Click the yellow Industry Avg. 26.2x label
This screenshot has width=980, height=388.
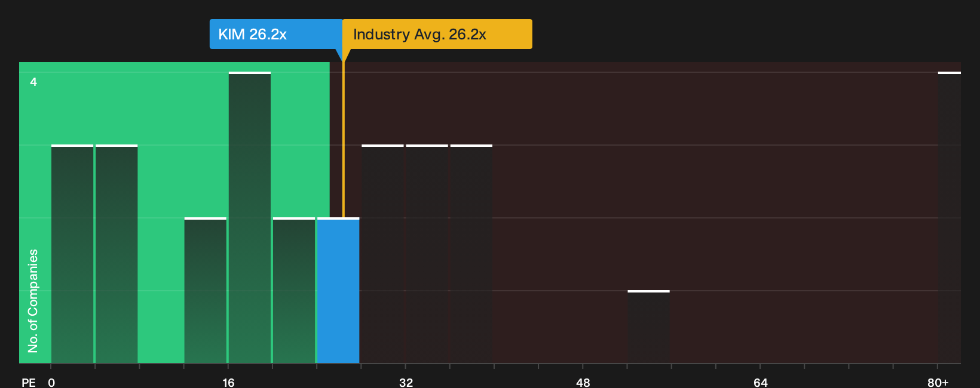pos(437,34)
